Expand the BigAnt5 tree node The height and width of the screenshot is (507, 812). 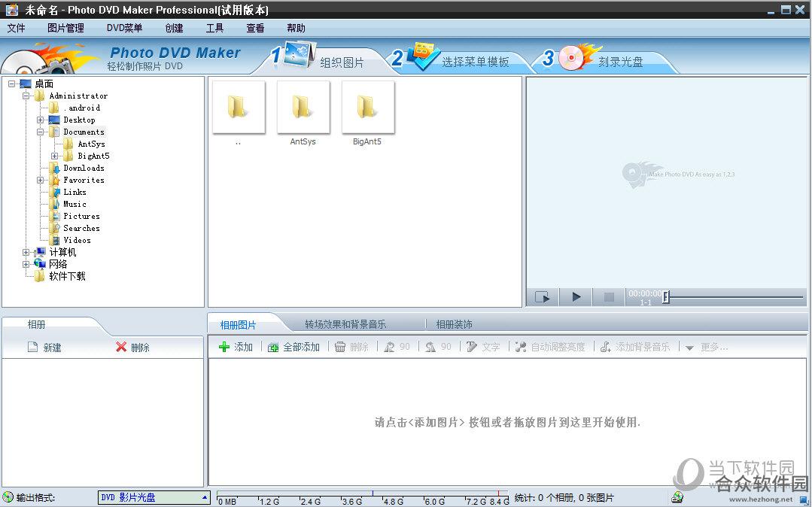click(54, 156)
